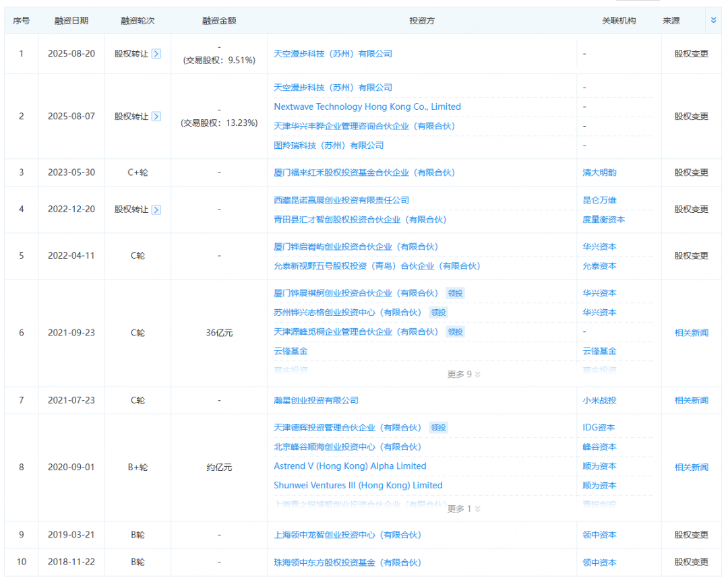The height and width of the screenshot is (580, 728).
Task: Click the 领投 badge after 天津德辉投资管理合伙企业
Action: click(x=438, y=427)
